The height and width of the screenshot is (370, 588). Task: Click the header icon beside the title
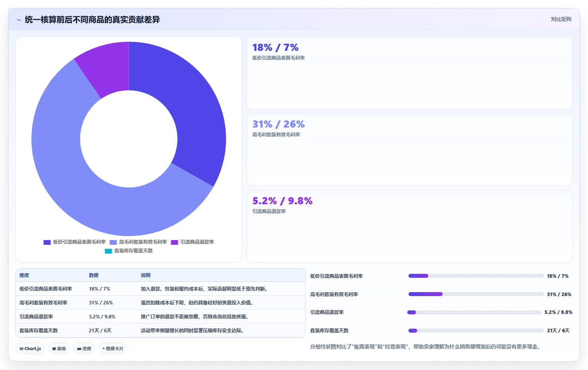pyautogui.click(x=19, y=20)
